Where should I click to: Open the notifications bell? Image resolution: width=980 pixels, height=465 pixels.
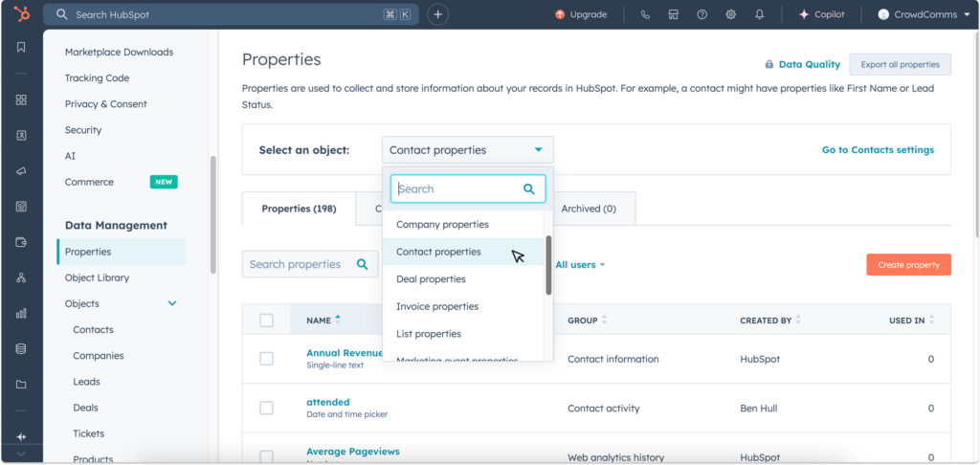pos(760,14)
